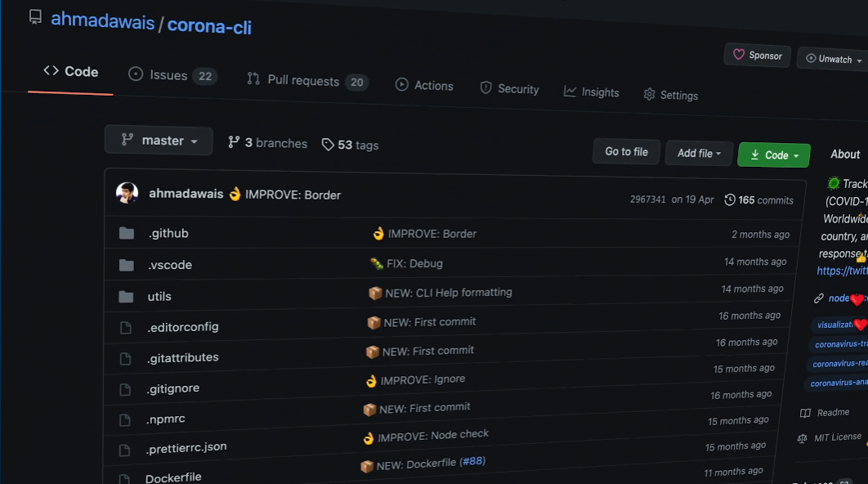The image size is (868, 484).
Task: Click the commits history clock icon
Action: pyautogui.click(x=730, y=199)
